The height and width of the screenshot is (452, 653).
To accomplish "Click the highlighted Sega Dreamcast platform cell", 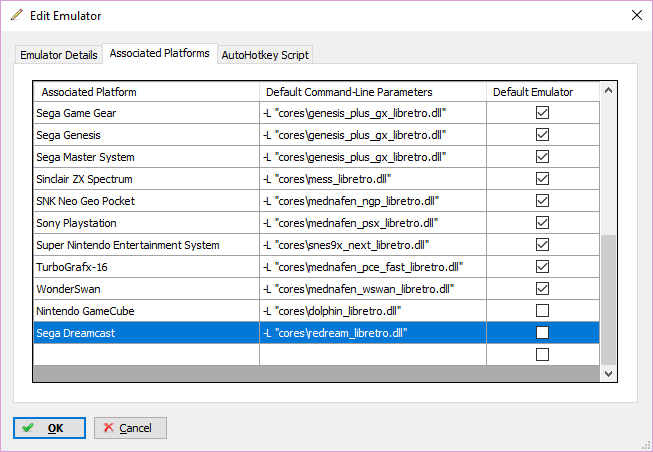I will point(146,333).
